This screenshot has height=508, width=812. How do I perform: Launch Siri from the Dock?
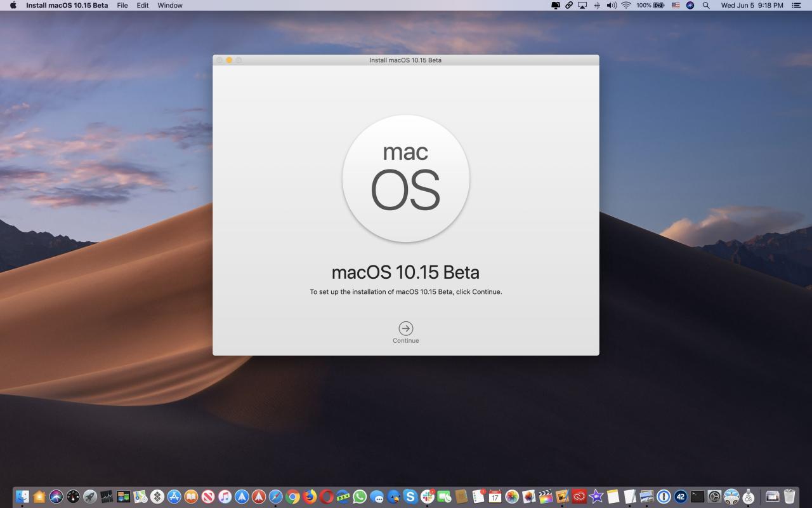coord(56,497)
